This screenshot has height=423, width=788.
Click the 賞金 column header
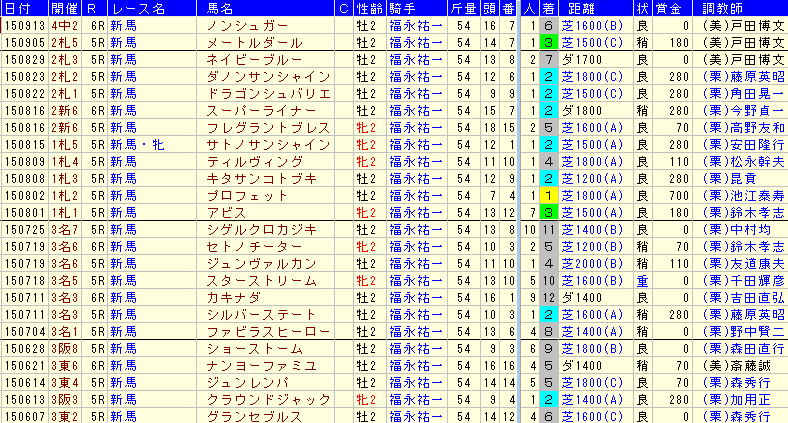[x=669, y=9]
